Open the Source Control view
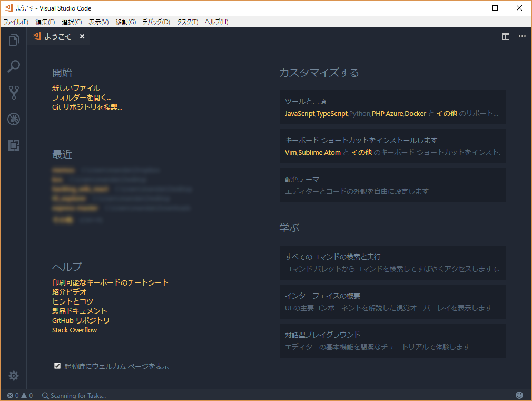This screenshot has width=532, height=401. (x=14, y=92)
